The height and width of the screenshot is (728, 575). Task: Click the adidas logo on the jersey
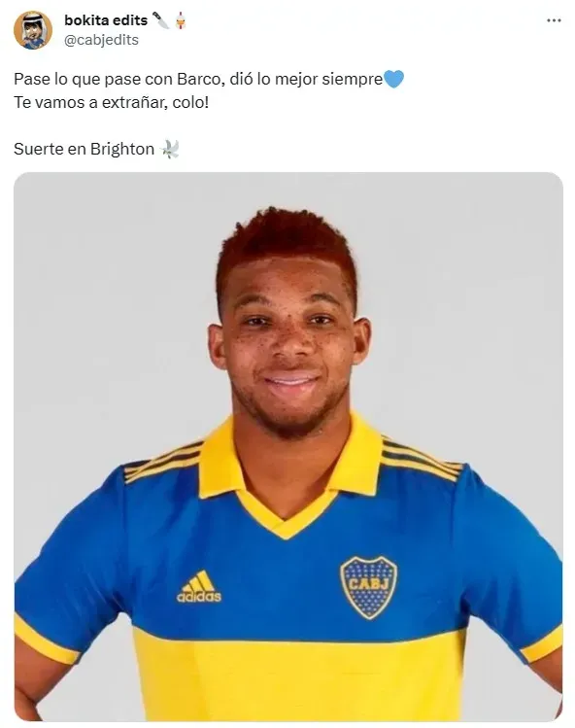click(199, 586)
